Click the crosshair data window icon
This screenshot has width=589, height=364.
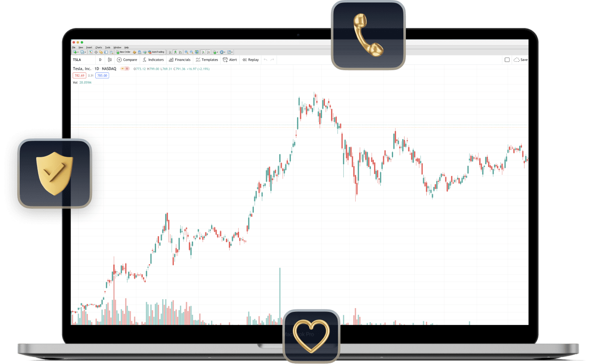point(96,52)
